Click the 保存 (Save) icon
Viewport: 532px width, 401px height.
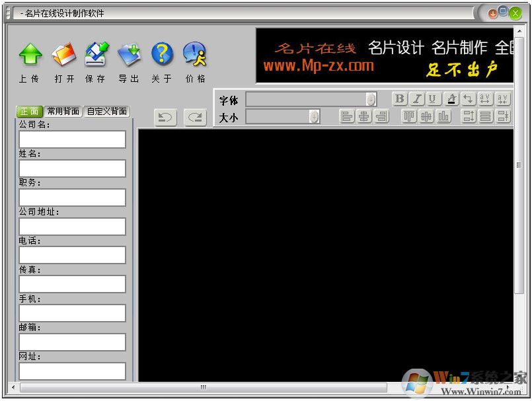click(x=96, y=54)
